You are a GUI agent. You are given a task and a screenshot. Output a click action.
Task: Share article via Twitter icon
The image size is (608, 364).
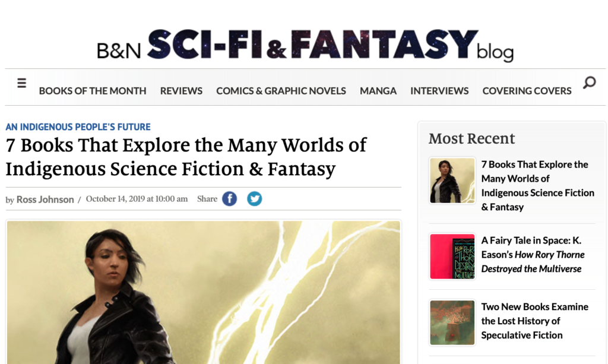254,199
